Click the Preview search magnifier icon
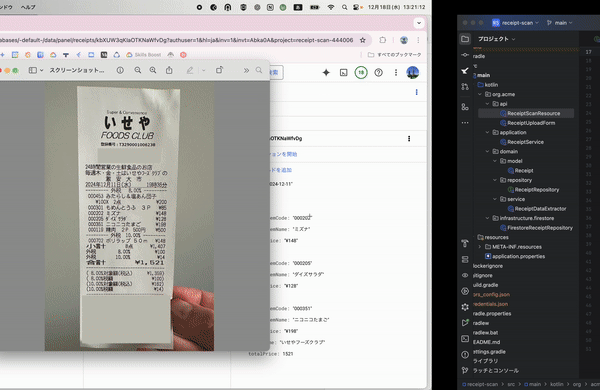The height and width of the screenshot is (390, 600). 259,70
